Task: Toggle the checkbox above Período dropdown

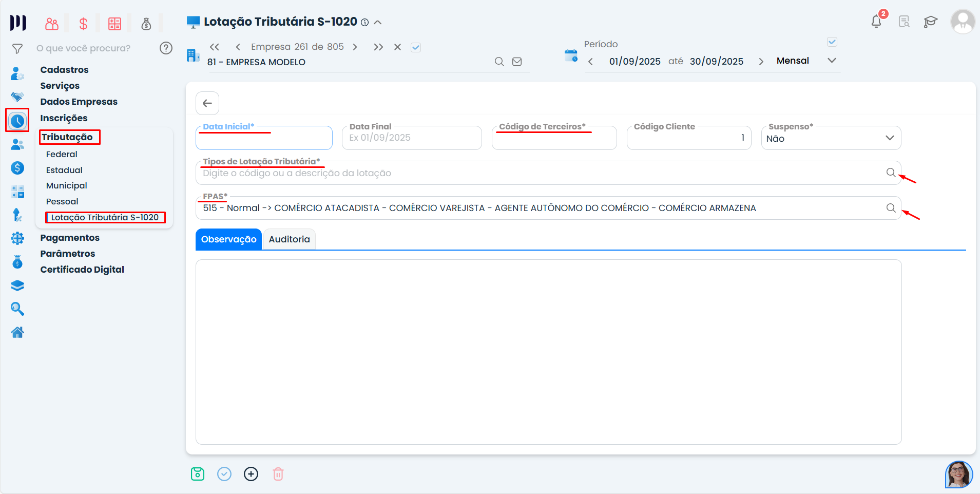Action: click(832, 42)
